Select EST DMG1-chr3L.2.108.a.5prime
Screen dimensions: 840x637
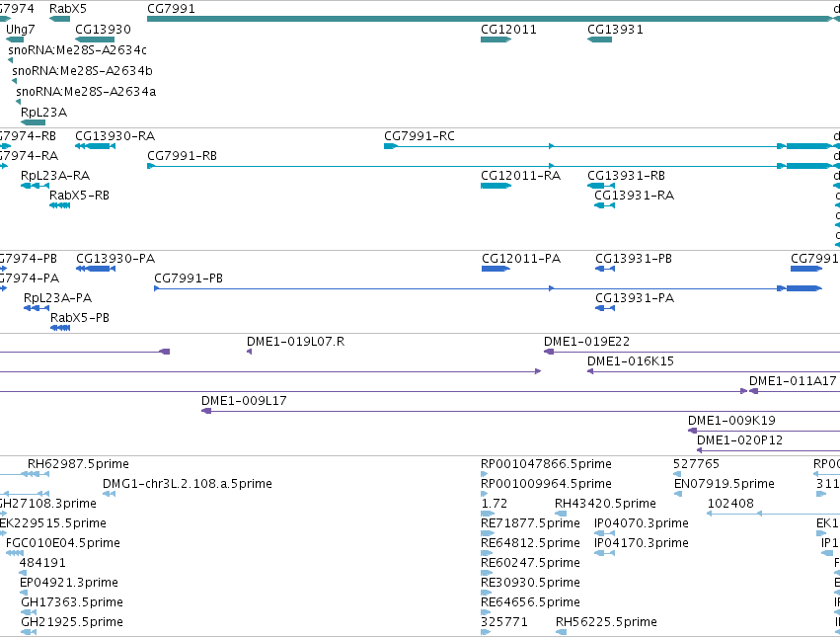point(110,494)
